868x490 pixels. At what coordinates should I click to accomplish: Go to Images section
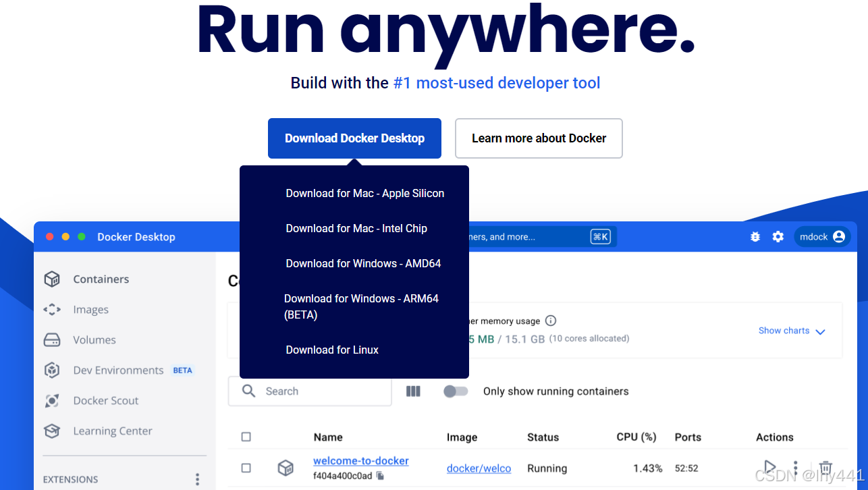90,309
